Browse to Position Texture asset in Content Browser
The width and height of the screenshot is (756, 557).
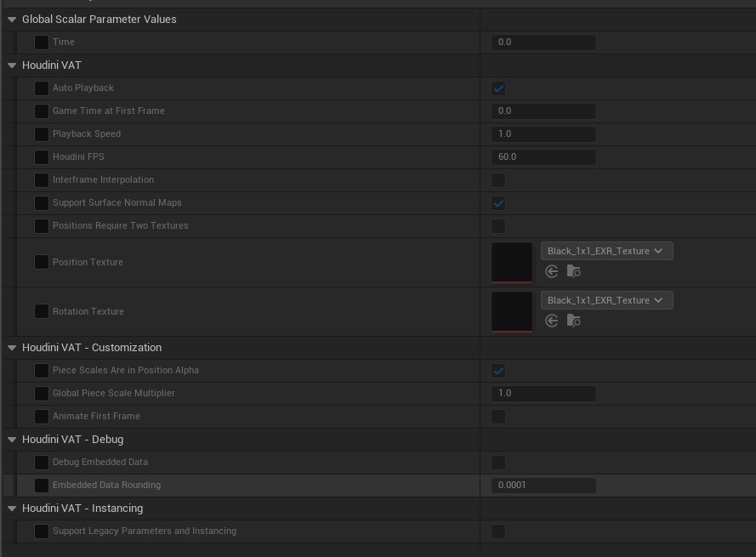coord(573,271)
